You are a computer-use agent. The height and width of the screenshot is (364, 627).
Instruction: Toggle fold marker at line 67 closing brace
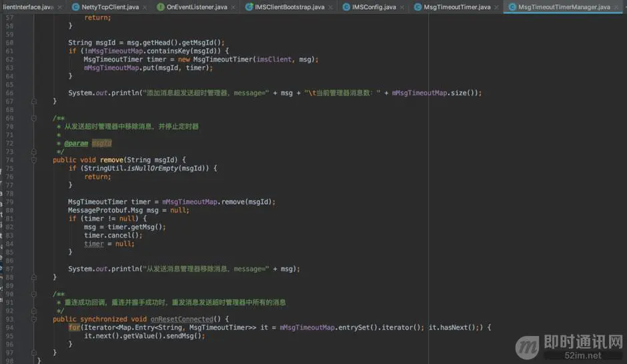point(34,101)
